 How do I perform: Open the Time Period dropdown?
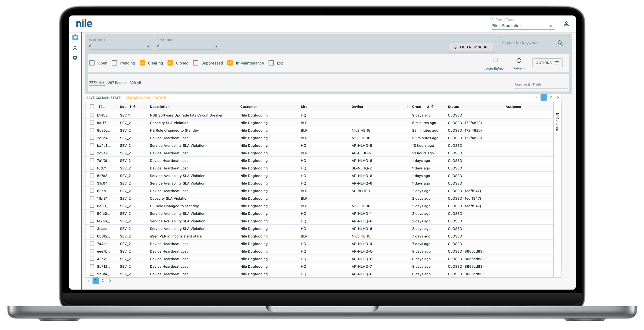pos(188,46)
